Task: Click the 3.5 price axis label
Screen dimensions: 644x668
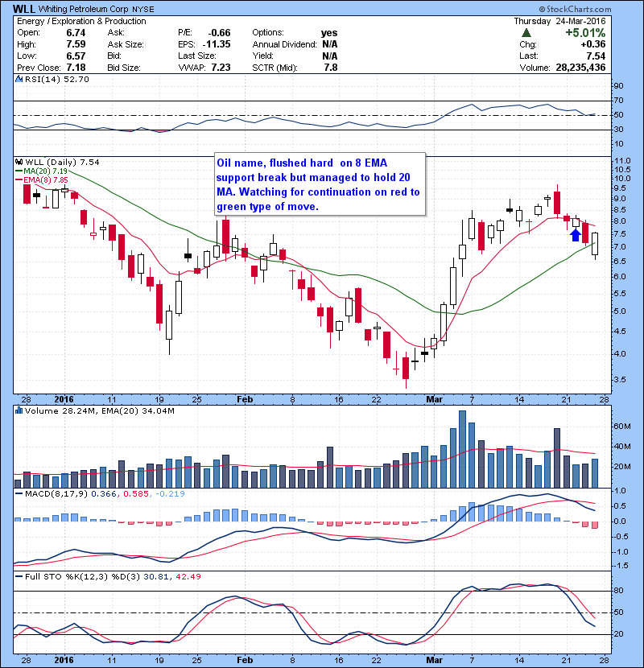Action: (620, 379)
